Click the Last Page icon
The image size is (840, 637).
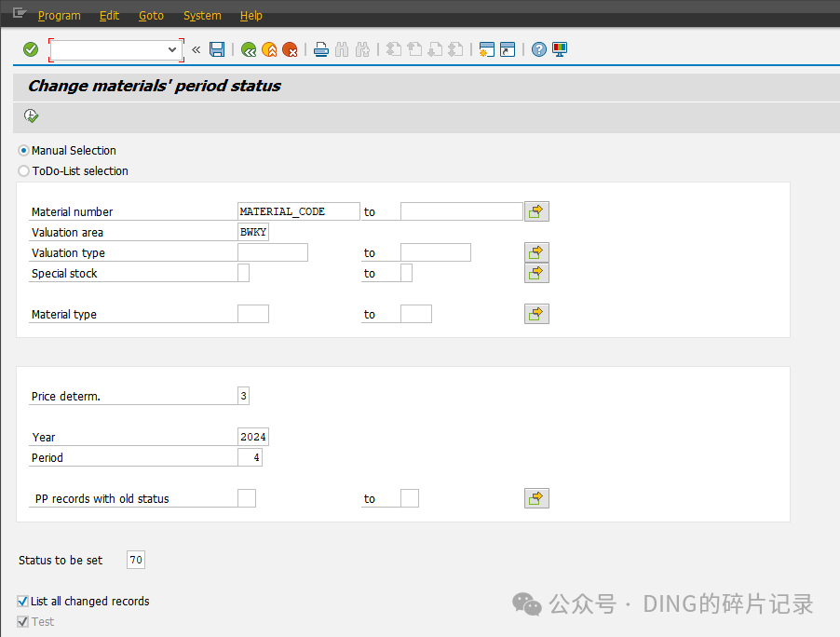(455, 50)
